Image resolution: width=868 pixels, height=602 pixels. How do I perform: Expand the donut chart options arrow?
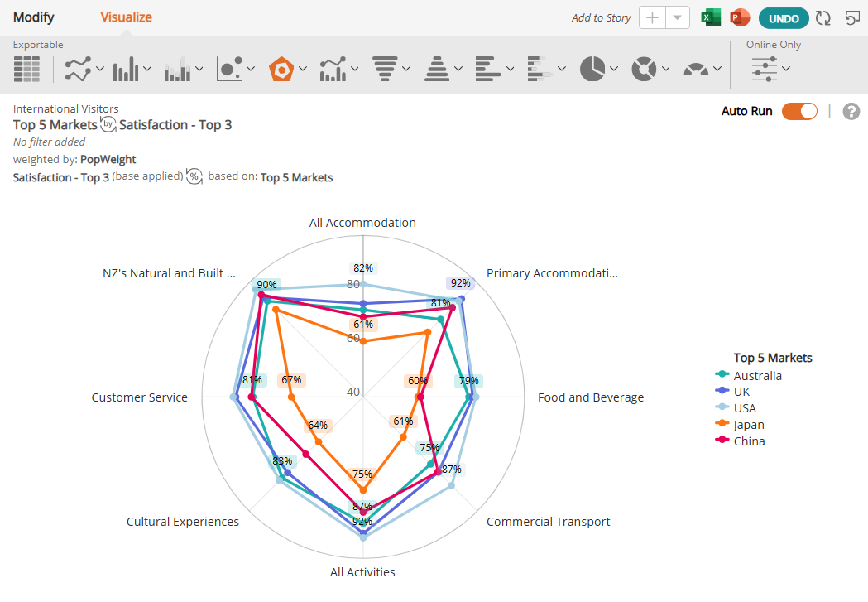[x=666, y=69]
